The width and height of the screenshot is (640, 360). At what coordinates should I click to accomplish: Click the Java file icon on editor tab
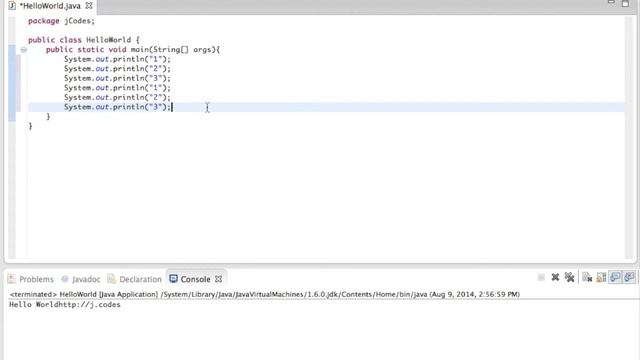point(12,6)
